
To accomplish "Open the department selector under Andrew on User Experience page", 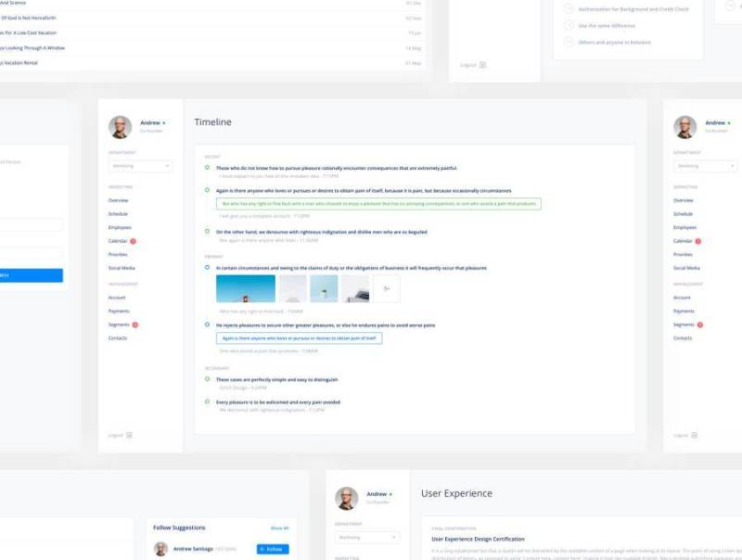I will click(x=365, y=538).
